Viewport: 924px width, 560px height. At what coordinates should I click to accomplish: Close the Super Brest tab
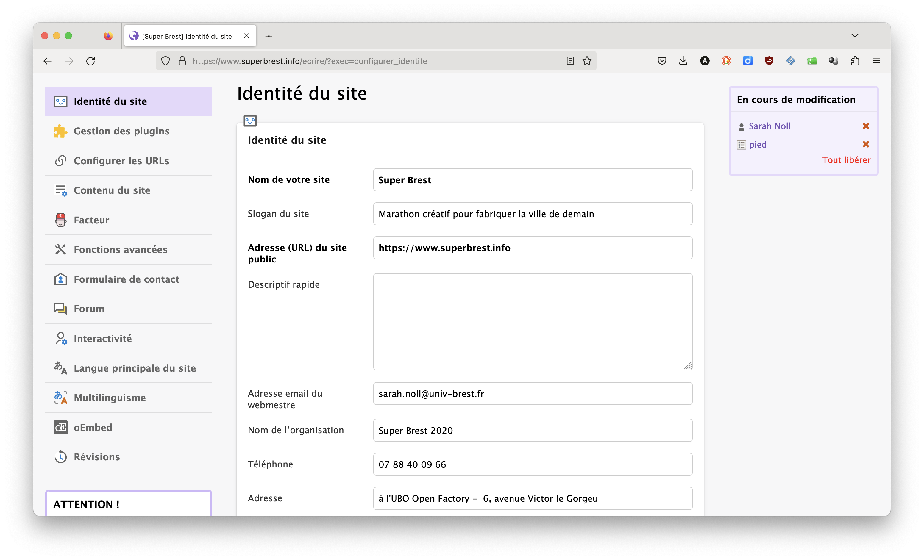pos(246,36)
